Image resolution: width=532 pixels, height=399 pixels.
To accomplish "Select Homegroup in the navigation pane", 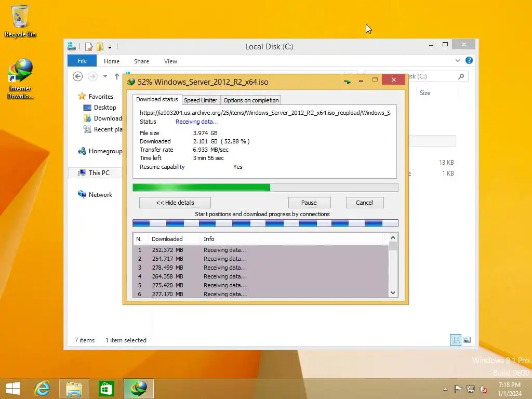I will [100, 151].
